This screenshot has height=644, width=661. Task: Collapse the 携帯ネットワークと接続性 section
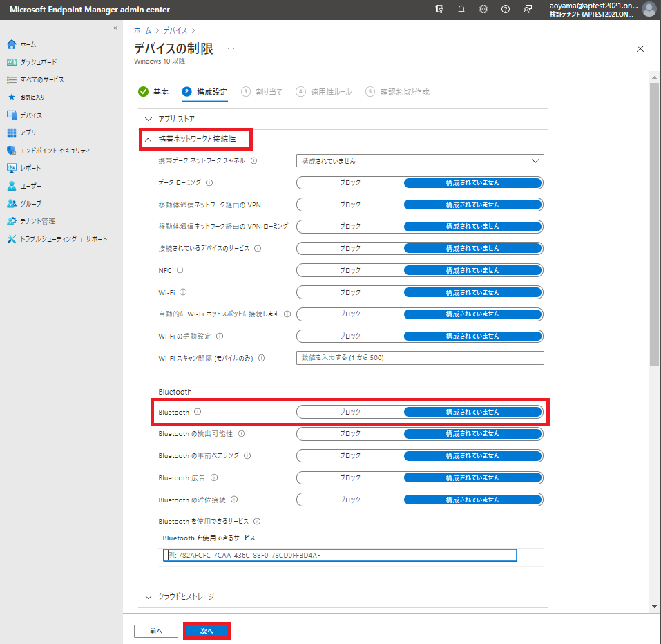point(195,139)
